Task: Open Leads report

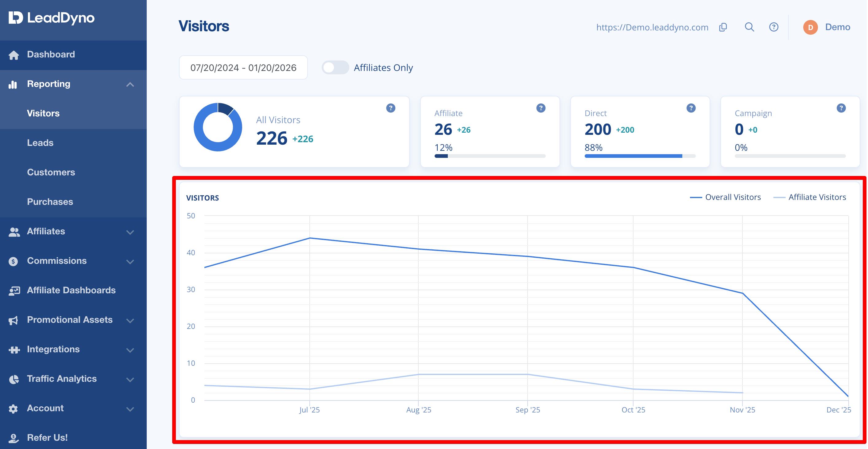Action: pos(73,143)
